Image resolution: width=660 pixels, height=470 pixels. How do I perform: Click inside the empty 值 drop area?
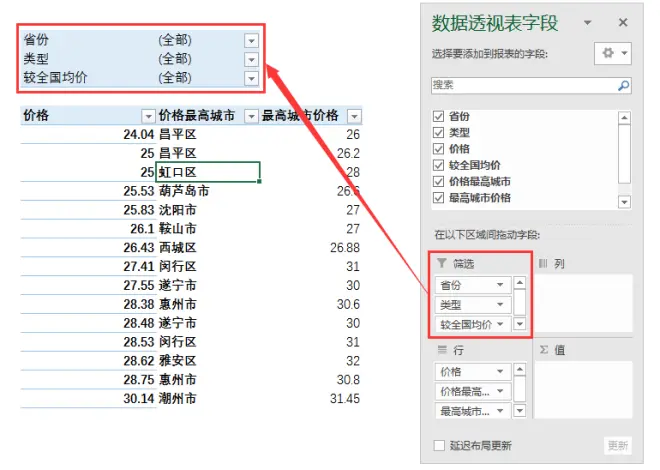(583, 390)
